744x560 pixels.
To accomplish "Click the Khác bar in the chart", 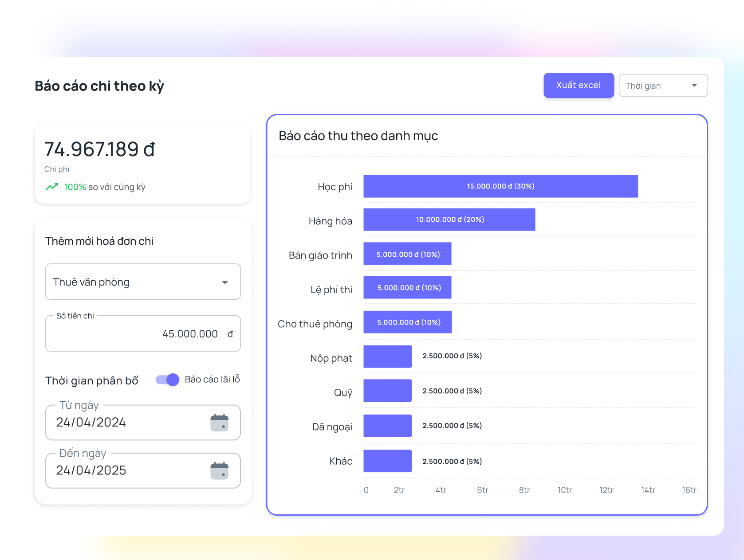I will (387, 461).
